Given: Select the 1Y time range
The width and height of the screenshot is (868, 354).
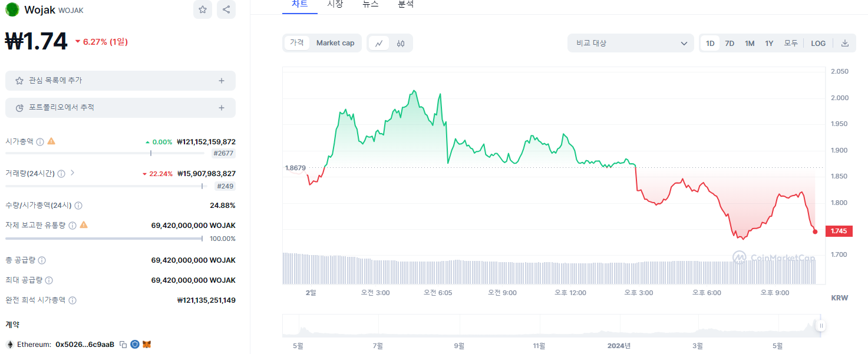Looking at the screenshot, I should click(x=769, y=43).
